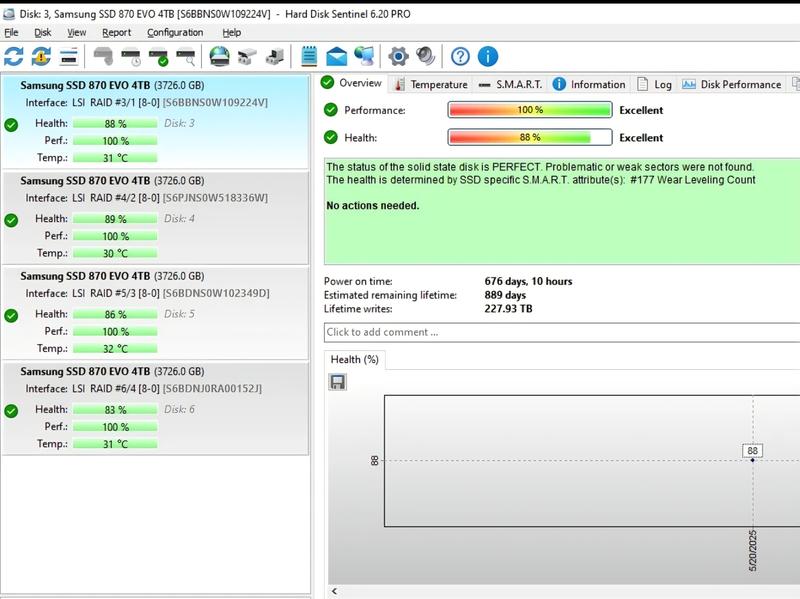Click green status check of Disk 3

pyautogui.click(x=11, y=124)
